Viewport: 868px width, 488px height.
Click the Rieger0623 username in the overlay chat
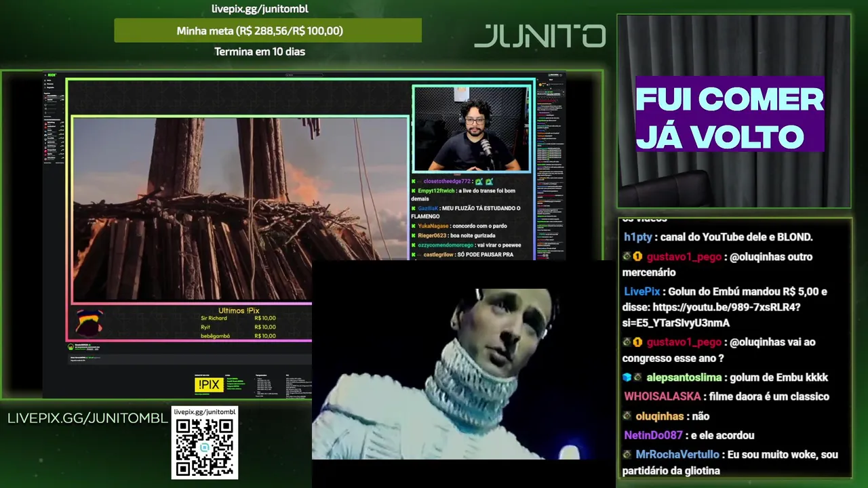point(433,235)
